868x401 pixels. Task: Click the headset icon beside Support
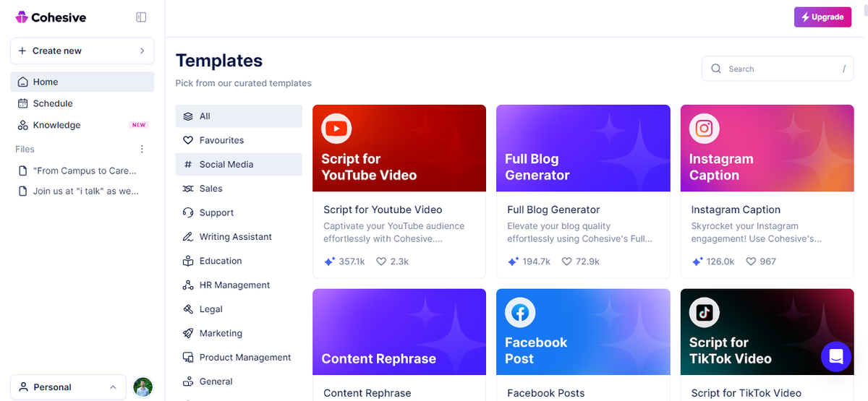point(188,212)
